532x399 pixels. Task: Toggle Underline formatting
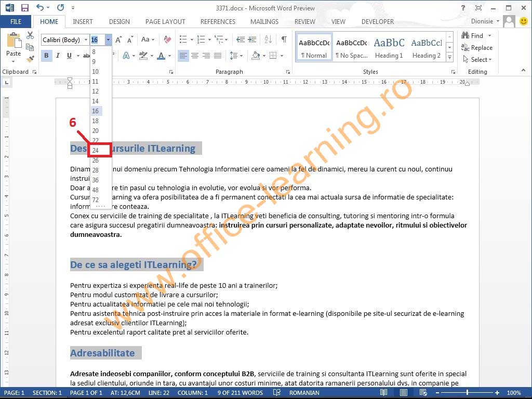pos(69,56)
